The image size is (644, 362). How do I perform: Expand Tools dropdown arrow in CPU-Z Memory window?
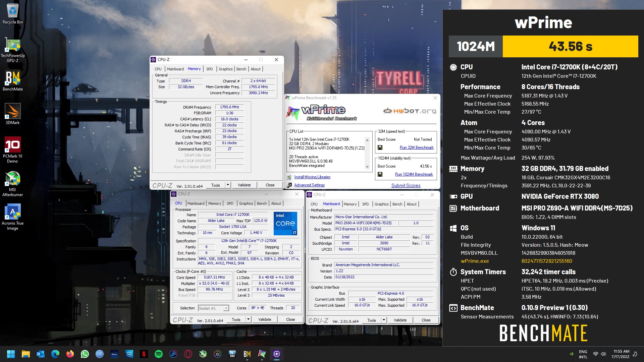coord(228,185)
